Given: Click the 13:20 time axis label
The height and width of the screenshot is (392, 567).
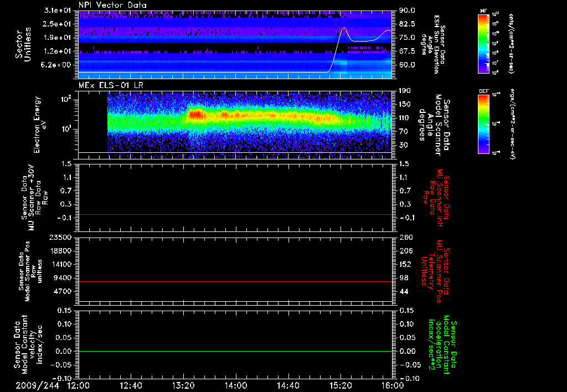Looking at the screenshot, I should click(183, 385).
